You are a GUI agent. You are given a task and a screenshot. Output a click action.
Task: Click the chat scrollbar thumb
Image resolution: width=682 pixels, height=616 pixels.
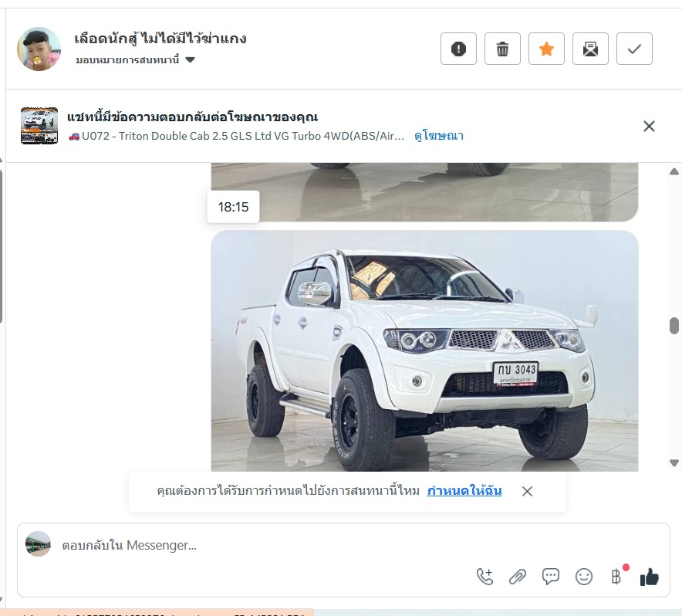point(674,326)
